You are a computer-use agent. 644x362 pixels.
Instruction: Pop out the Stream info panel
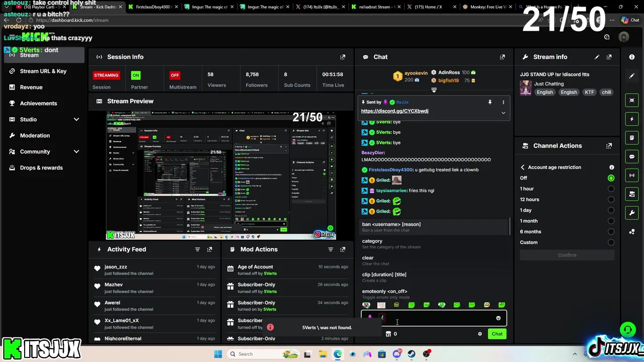[609, 57]
